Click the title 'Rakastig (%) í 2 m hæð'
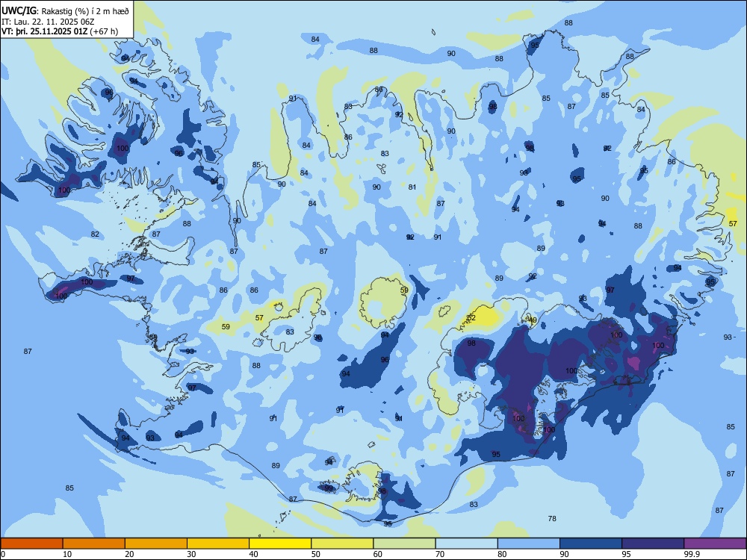747x560 pixels. (x=85, y=11)
